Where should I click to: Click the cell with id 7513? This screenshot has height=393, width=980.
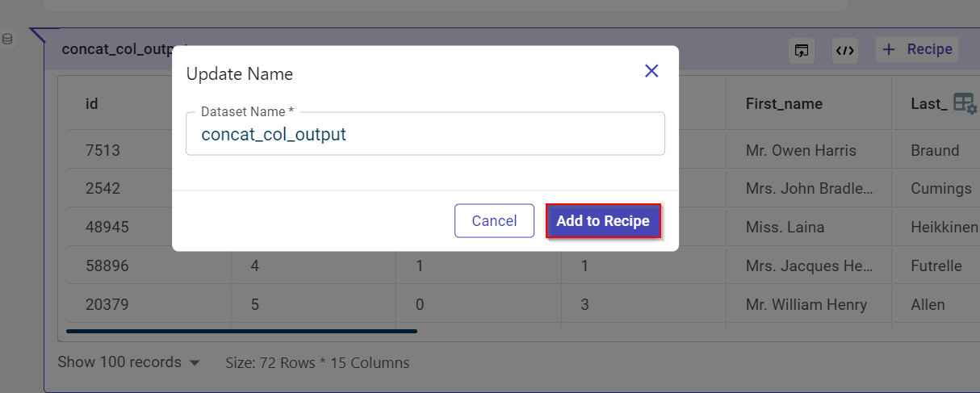pyautogui.click(x=103, y=150)
